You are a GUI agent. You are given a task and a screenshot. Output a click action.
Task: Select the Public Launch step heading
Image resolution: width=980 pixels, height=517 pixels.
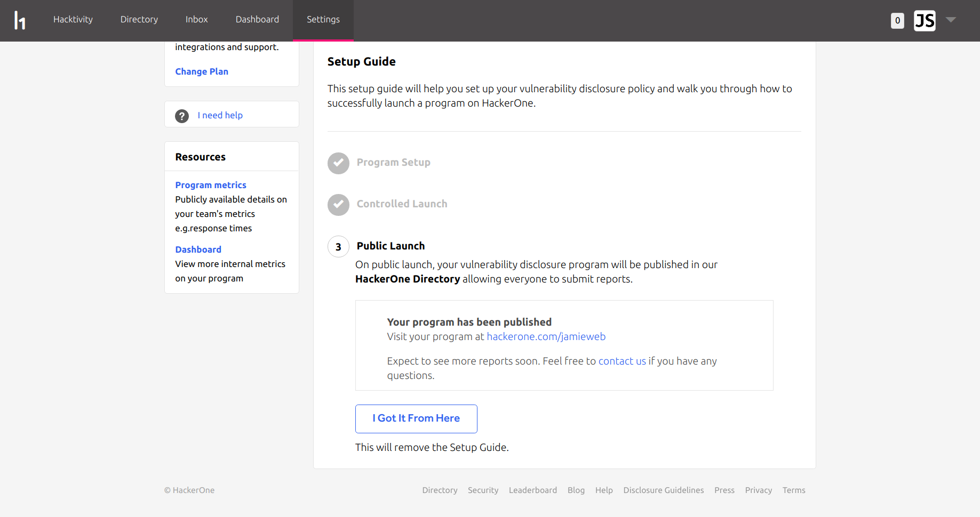[x=391, y=246]
